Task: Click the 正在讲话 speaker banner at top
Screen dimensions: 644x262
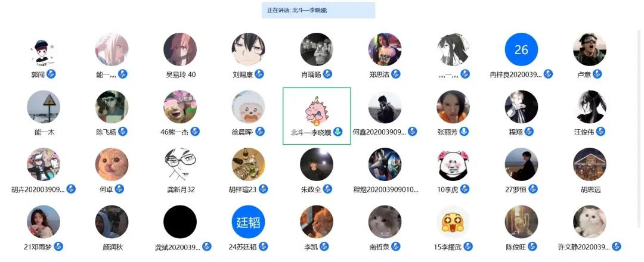Action: coord(318,10)
